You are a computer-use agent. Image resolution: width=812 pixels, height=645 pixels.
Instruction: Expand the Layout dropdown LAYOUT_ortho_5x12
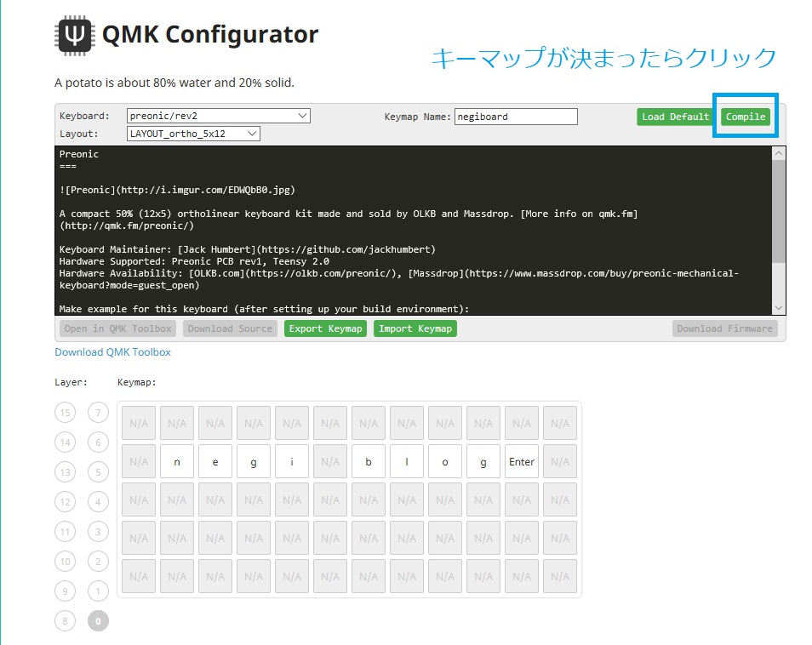pos(193,134)
